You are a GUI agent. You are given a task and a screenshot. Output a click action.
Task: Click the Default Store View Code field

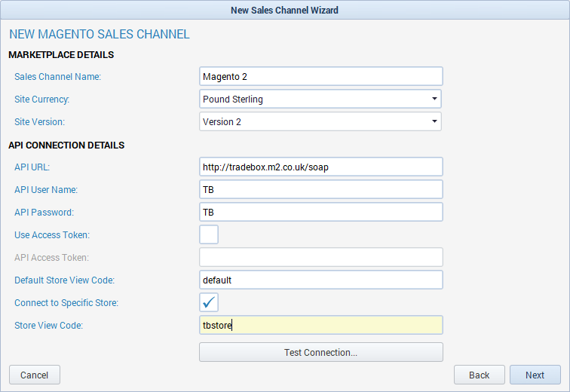321,280
